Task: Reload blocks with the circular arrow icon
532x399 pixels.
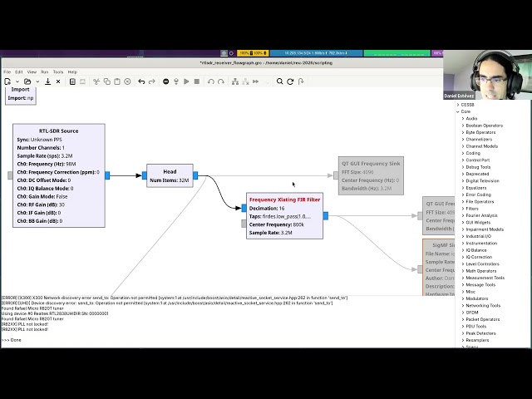Action: (290, 81)
